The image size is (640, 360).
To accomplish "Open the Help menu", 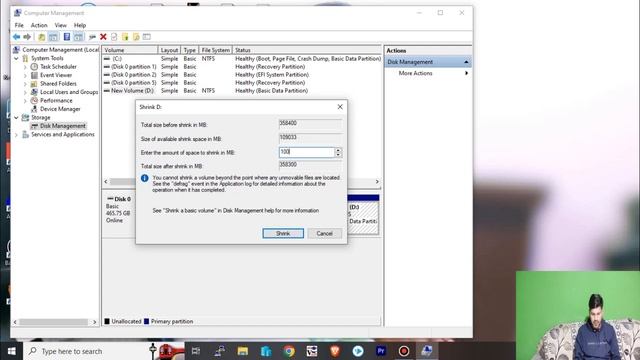I will 80,25.
